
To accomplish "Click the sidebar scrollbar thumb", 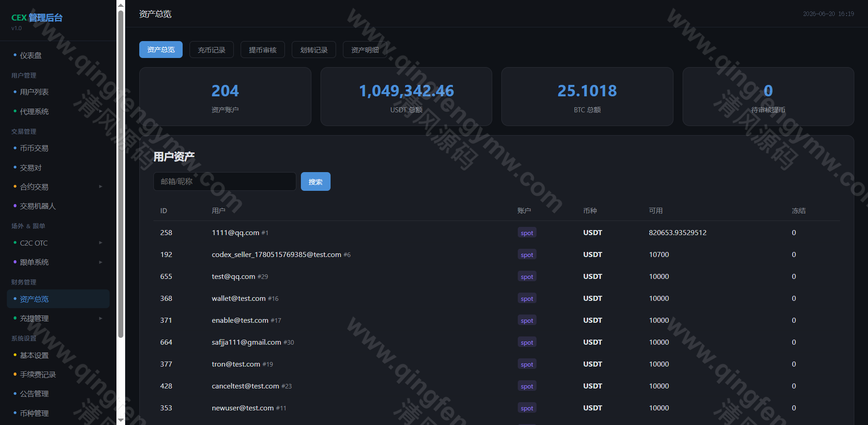I will [121, 174].
